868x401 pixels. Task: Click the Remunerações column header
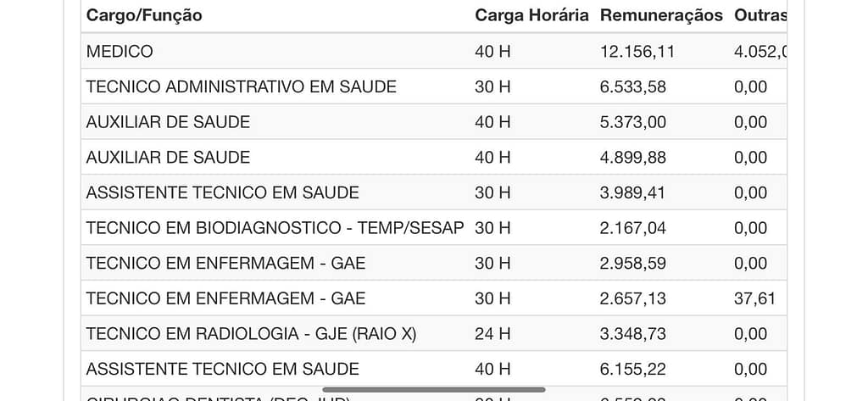pos(661,15)
